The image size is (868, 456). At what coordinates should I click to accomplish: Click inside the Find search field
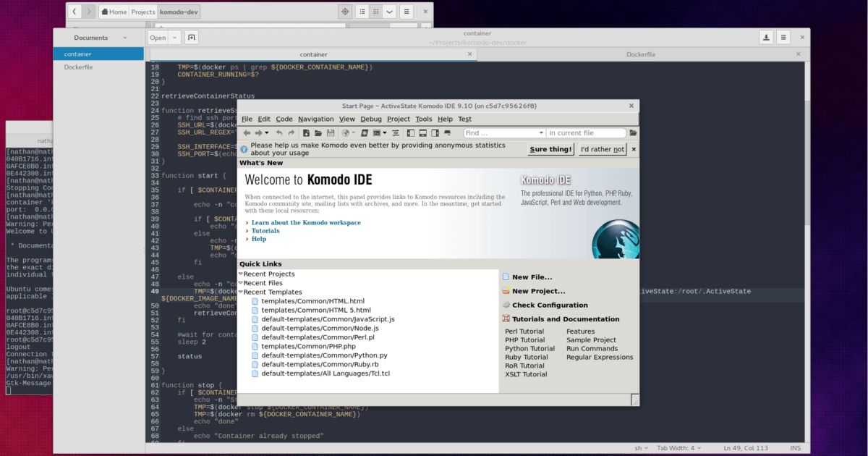coord(500,133)
